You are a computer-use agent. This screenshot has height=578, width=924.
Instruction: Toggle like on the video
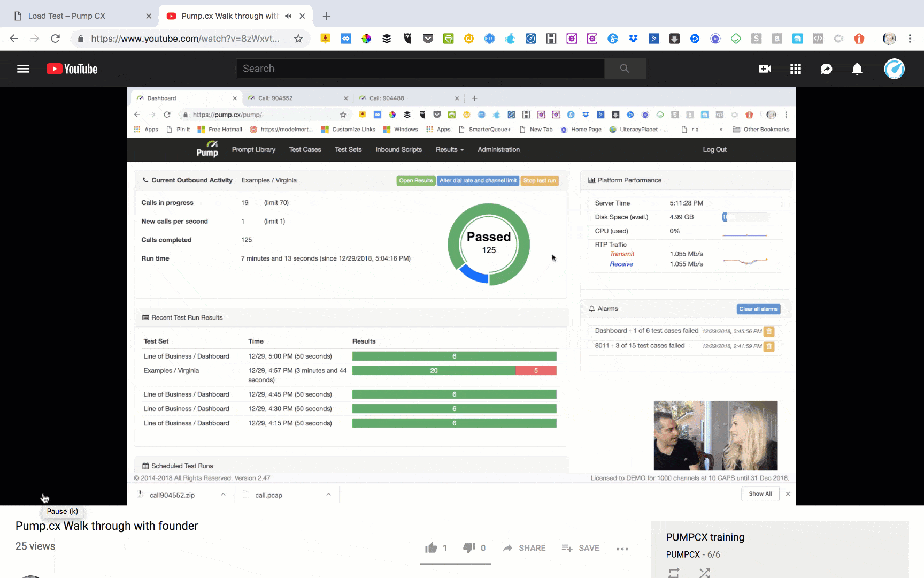coord(432,547)
